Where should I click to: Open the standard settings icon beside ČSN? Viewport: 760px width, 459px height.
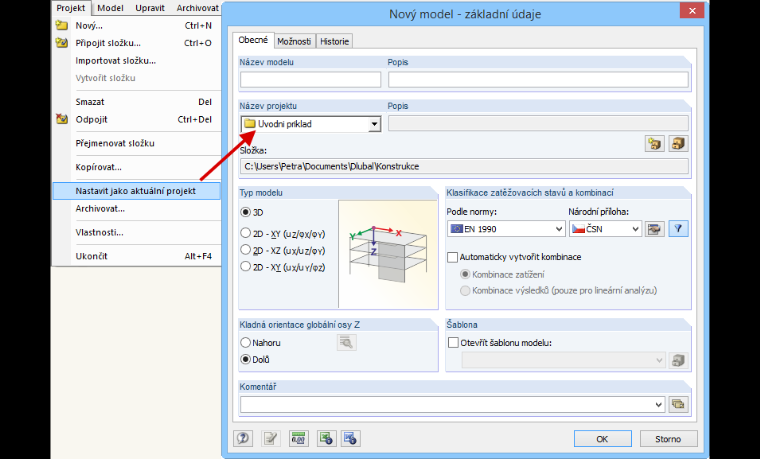654,229
